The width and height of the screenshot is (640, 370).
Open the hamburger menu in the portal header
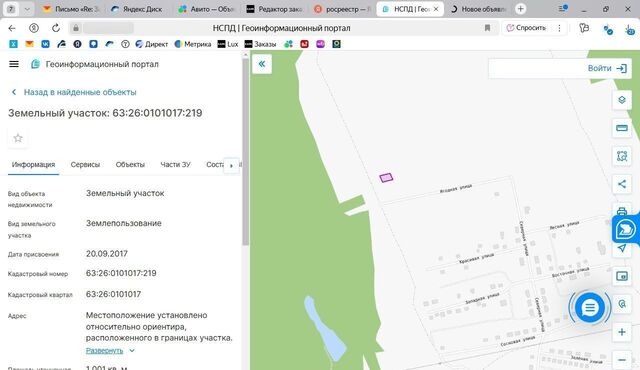click(14, 64)
